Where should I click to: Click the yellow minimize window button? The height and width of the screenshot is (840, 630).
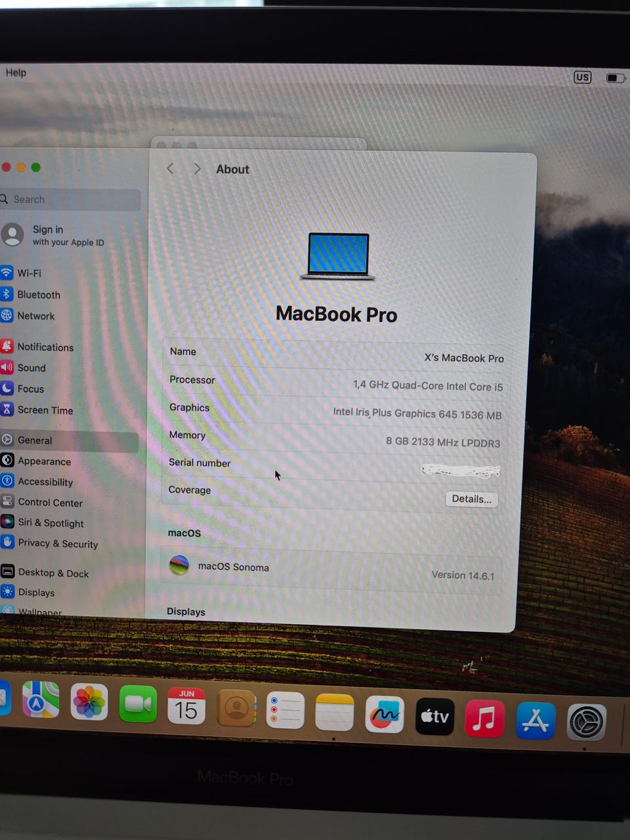pyautogui.click(x=21, y=167)
